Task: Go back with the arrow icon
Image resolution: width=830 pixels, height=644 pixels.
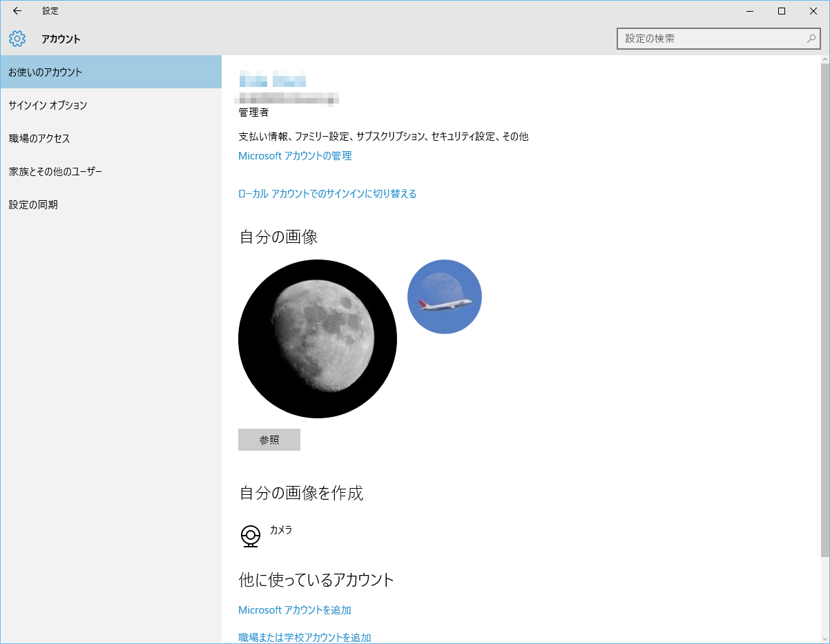Action: tap(17, 11)
